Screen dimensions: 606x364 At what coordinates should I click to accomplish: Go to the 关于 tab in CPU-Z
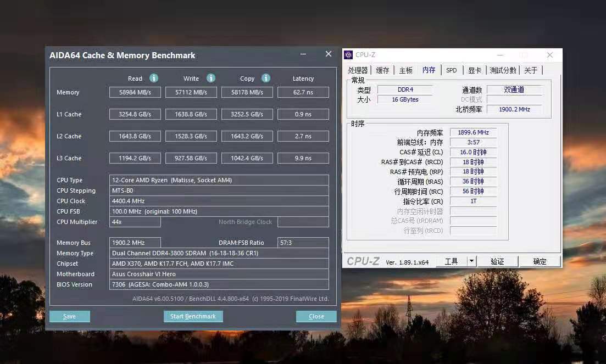[531, 70]
